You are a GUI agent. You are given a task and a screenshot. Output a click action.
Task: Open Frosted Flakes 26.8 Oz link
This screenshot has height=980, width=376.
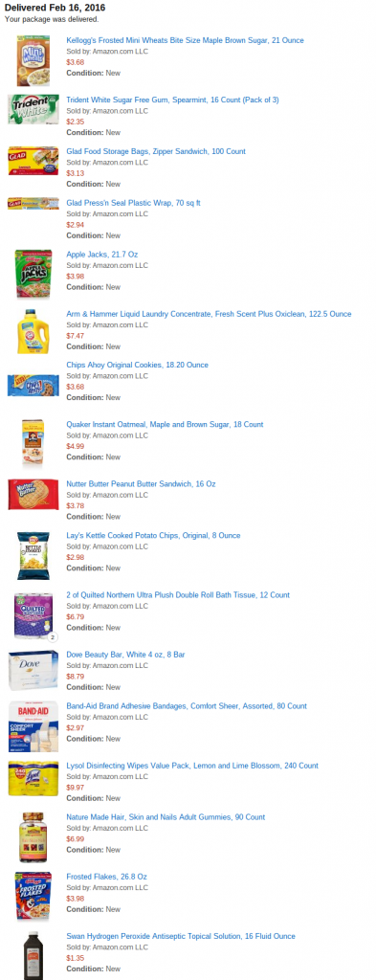tap(107, 877)
